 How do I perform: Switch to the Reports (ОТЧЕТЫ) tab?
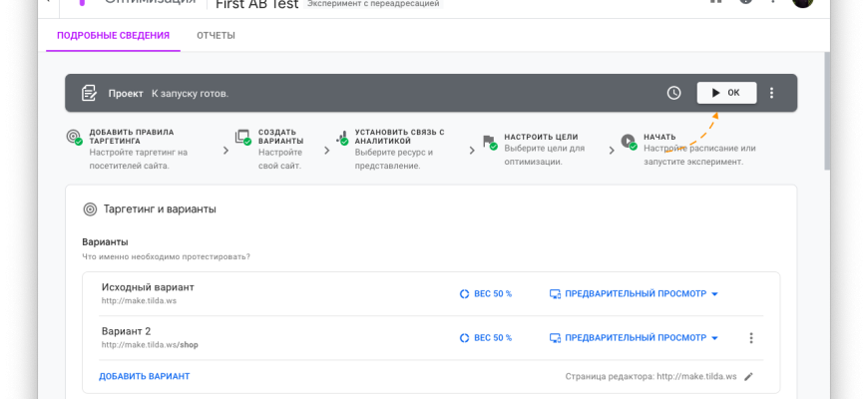(x=216, y=36)
